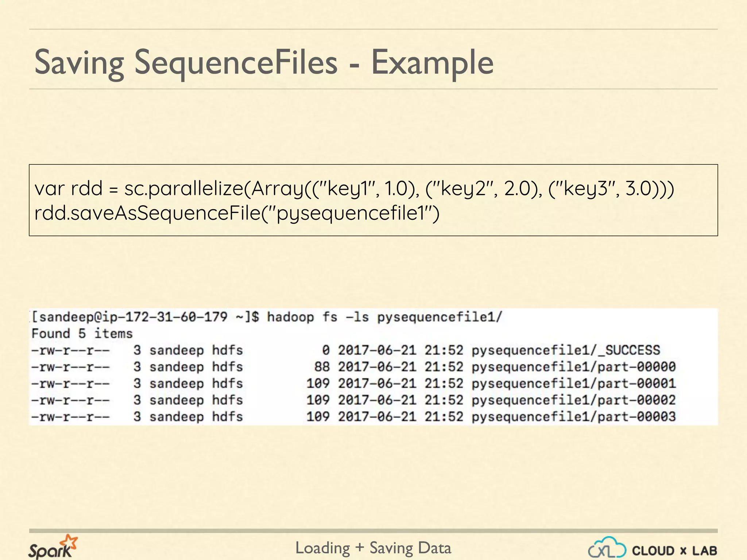Click the 'pysequencefile1/_SUCCESS' file name
Image resolution: width=747 pixels, height=560 pixels.
(566, 350)
